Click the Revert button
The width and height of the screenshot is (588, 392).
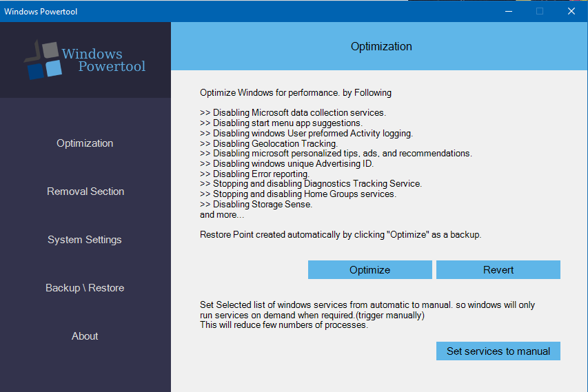(498, 270)
